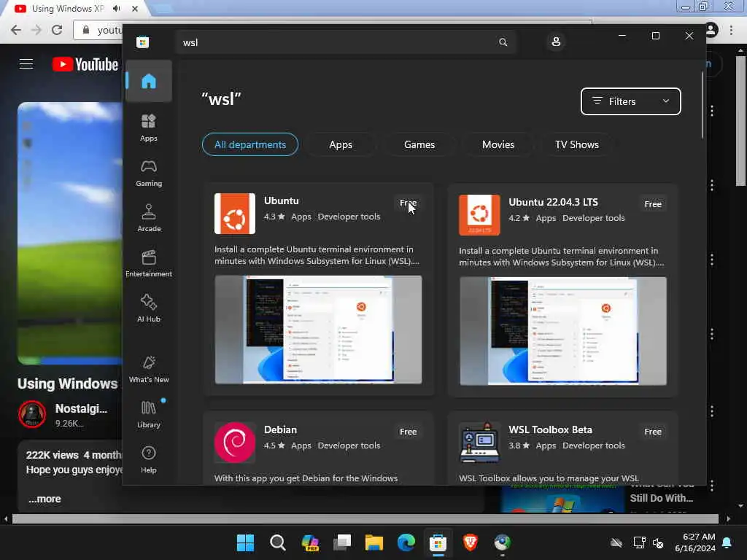Click the Ubuntu title text
747x560 pixels.
tap(282, 201)
